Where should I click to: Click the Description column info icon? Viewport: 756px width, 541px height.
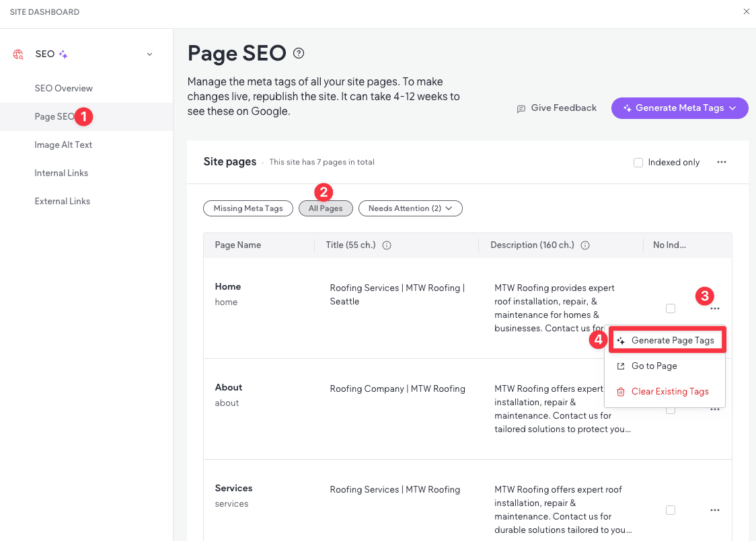(x=585, y=245)
